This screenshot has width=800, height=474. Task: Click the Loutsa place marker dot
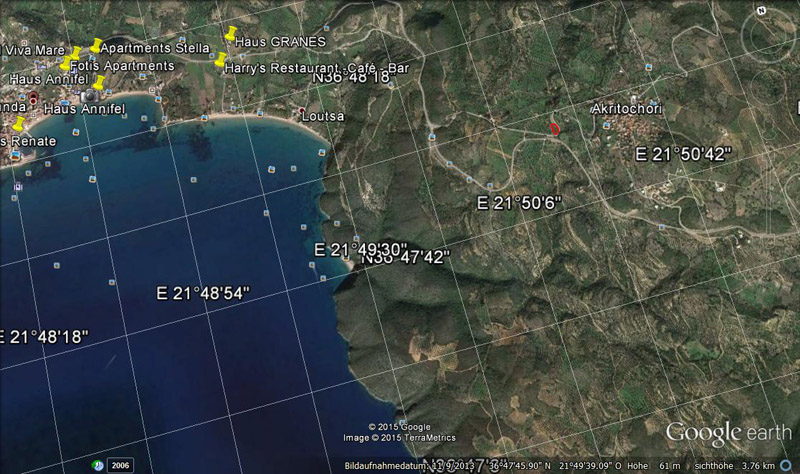302,110
